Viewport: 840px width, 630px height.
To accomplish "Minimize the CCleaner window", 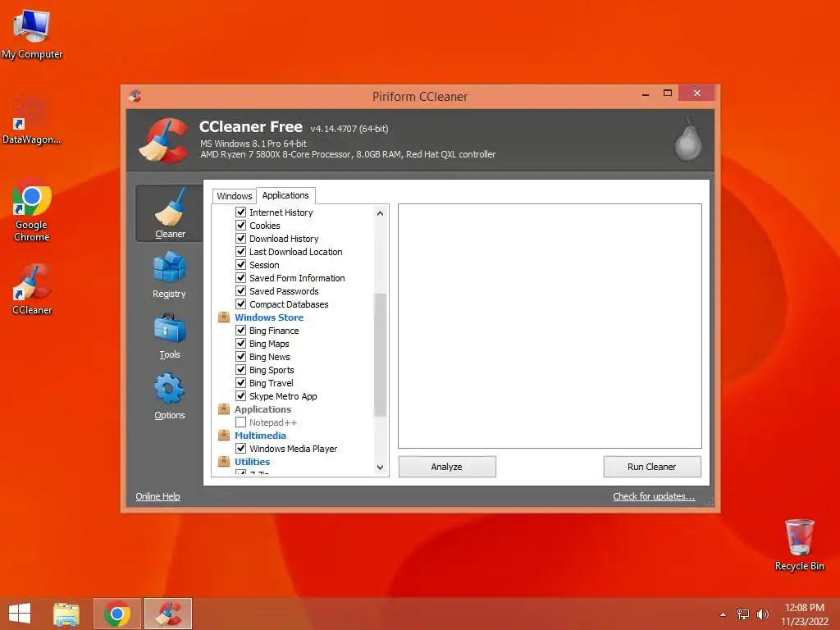I will point(646,94).
